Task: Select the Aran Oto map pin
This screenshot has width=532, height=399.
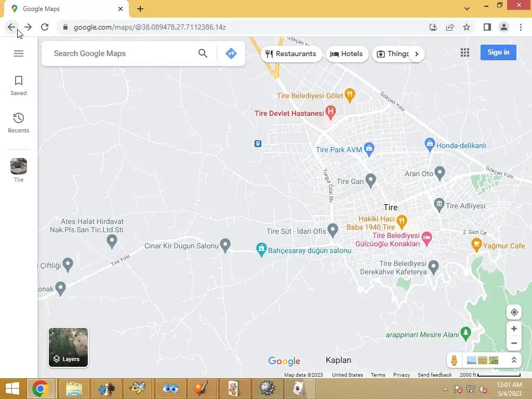Action: (x=440, y=173)
